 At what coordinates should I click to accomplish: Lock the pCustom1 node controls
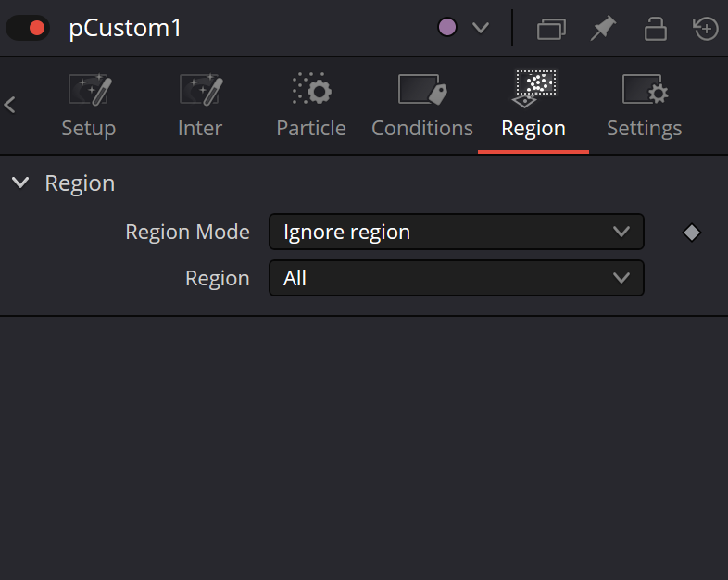click(655, 29)
